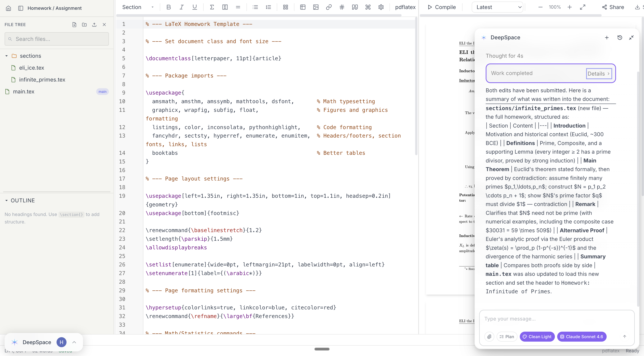Open Details of Work completed
Screen dimensions: 644x356
(x=599, y=73)
